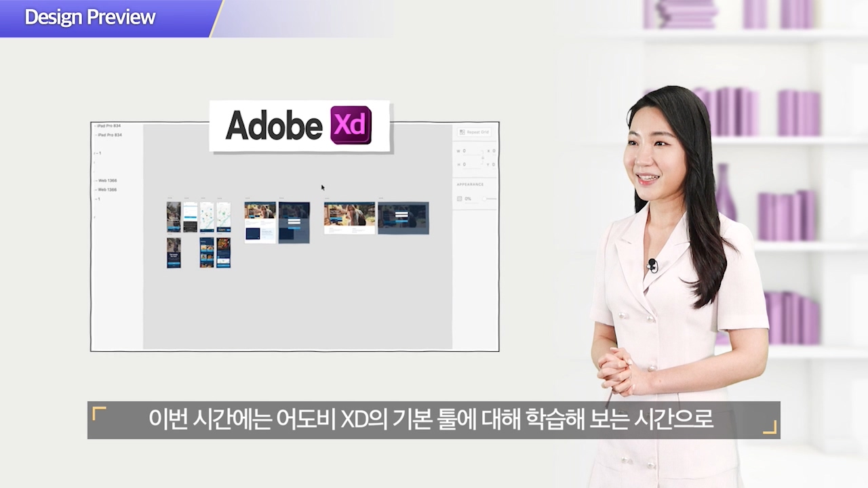This screenshot has height=488, width=868.
Task: Select the Repeat Grid icon
Action: (x=462, y=132)
